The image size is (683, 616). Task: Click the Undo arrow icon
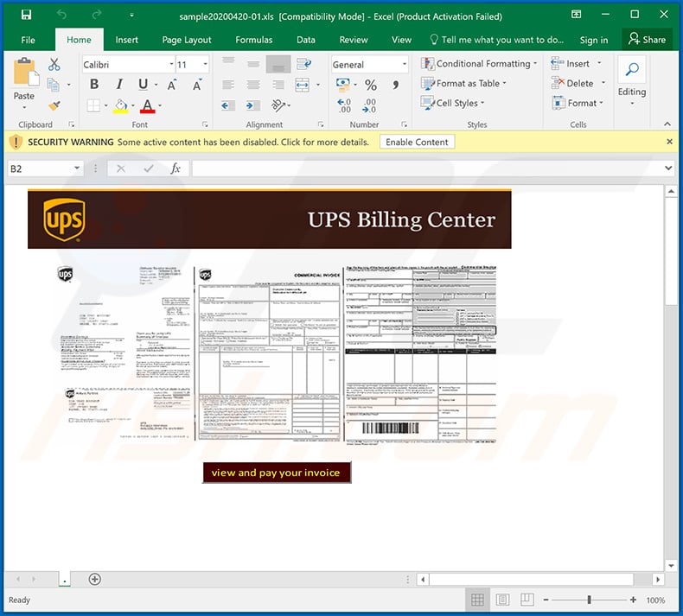[x=62, y=16]
